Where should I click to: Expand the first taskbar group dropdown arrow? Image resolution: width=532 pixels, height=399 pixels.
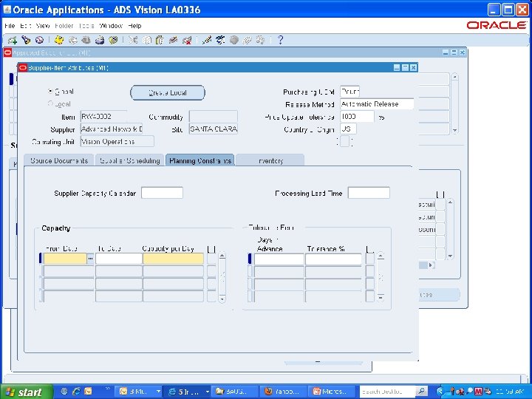point(158,392)
